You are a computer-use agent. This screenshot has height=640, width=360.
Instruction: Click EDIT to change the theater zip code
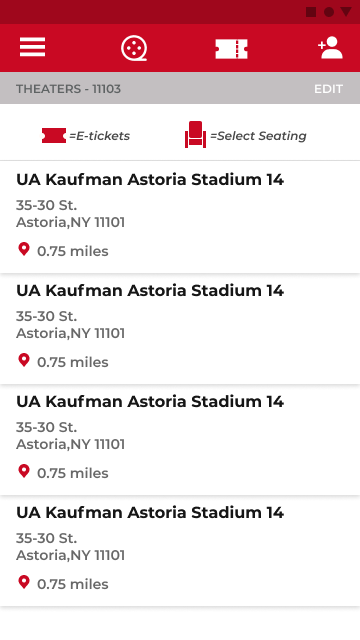pyautogui.click(x=328, y=89)
